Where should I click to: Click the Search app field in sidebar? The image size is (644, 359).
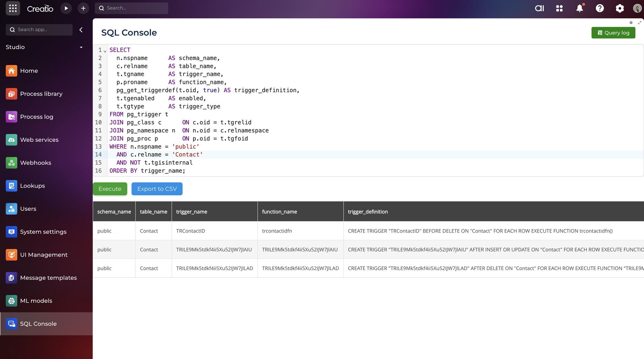click(x=42, y=30)
